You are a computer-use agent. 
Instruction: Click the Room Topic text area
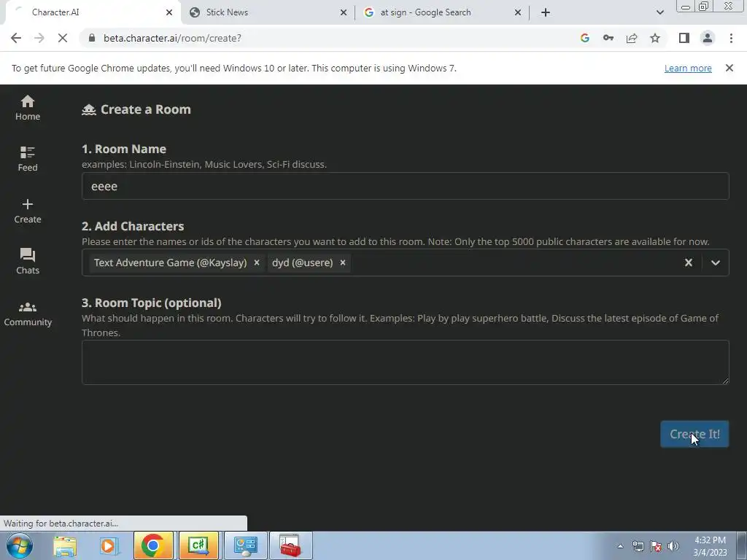click(405, 362)
